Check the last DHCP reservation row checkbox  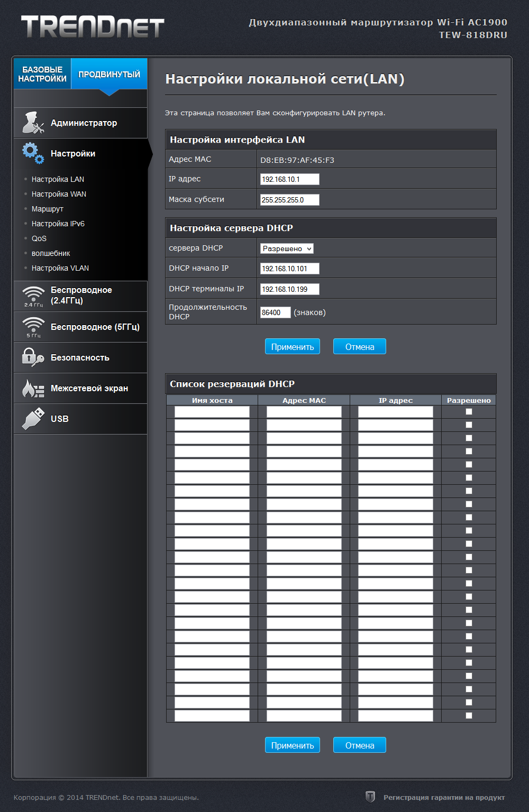point(469,716)
